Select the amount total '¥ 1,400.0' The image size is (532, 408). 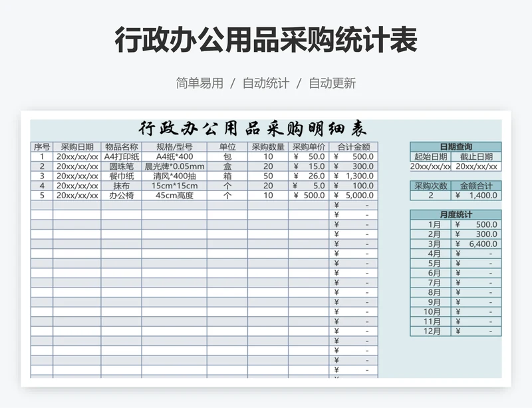coord(476,195)
